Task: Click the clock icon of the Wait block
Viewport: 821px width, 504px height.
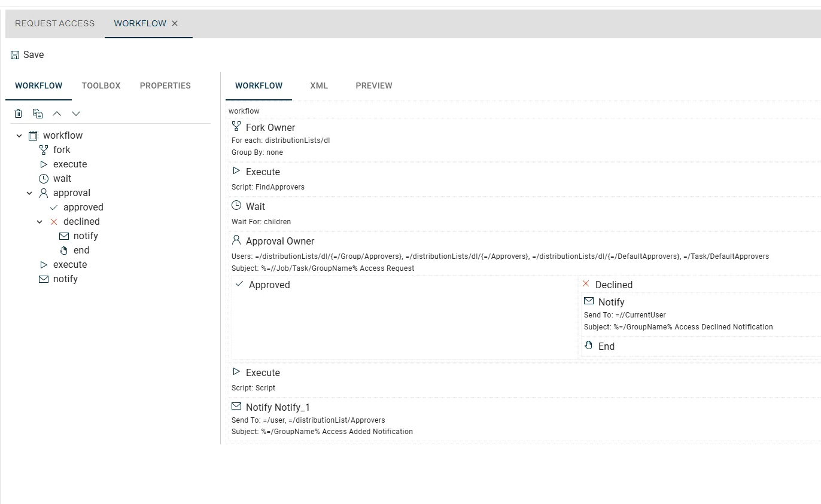Action: (236, 206)
